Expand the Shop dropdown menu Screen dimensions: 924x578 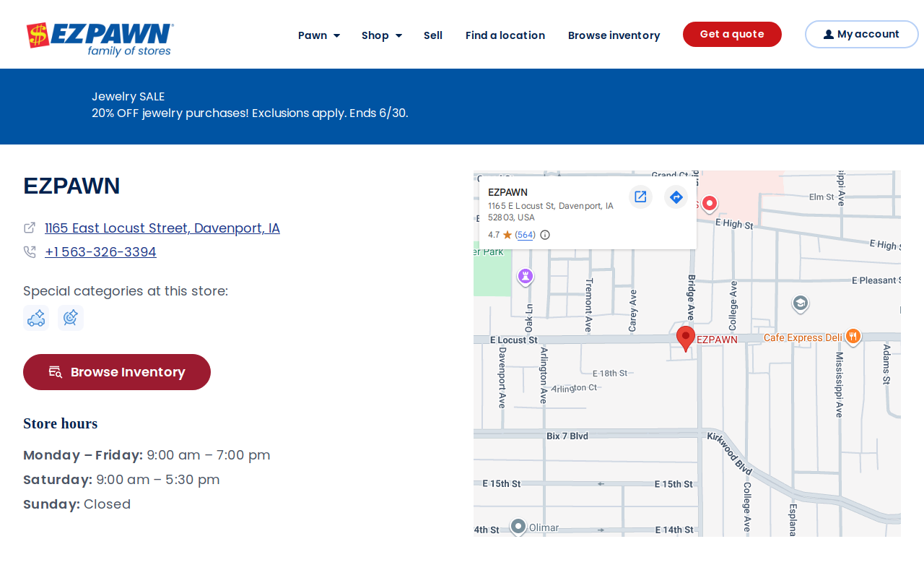click(382, 35)
